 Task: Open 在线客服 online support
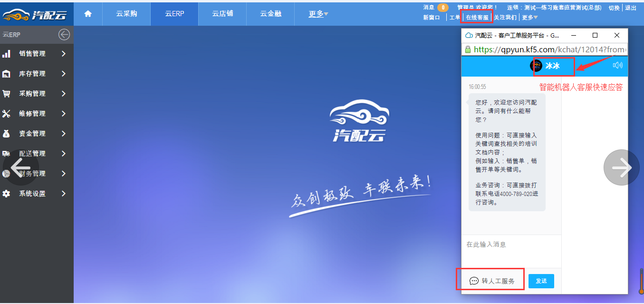[477, 18]
